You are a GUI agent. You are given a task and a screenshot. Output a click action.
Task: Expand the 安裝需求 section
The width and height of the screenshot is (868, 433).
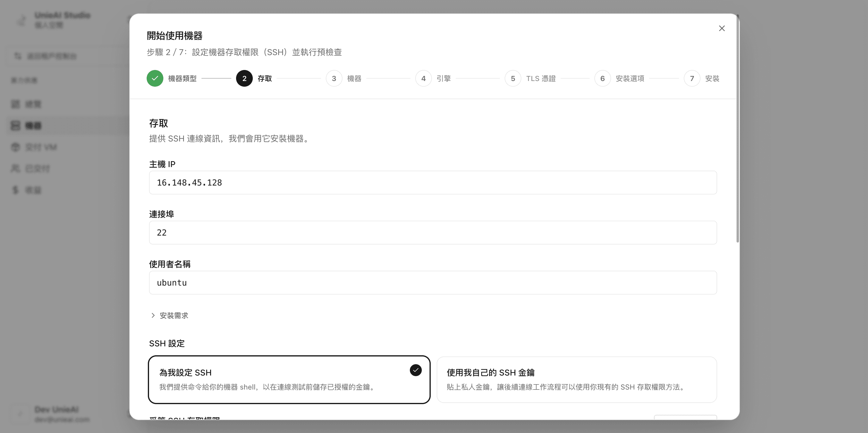pos(170,315)
